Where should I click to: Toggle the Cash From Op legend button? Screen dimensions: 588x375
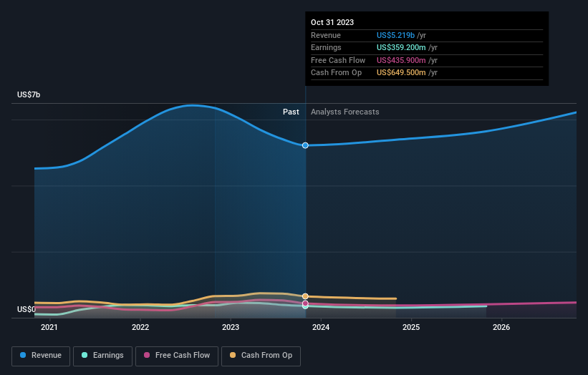261,356
